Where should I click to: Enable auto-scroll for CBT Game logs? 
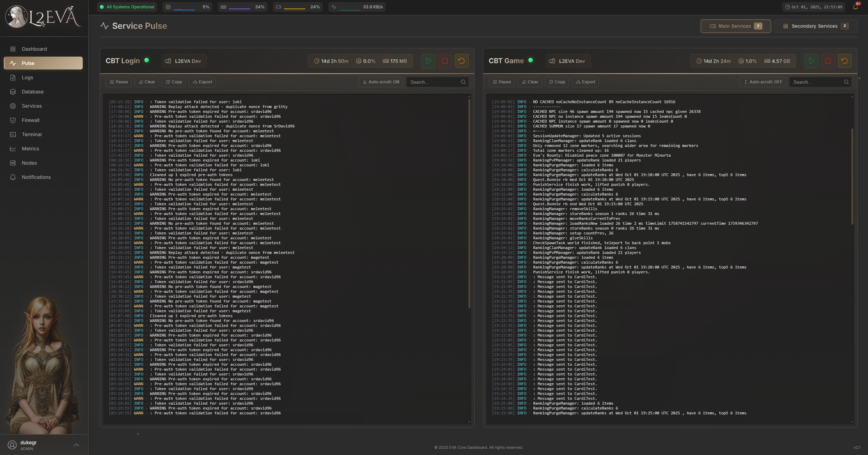click(763, 82)
